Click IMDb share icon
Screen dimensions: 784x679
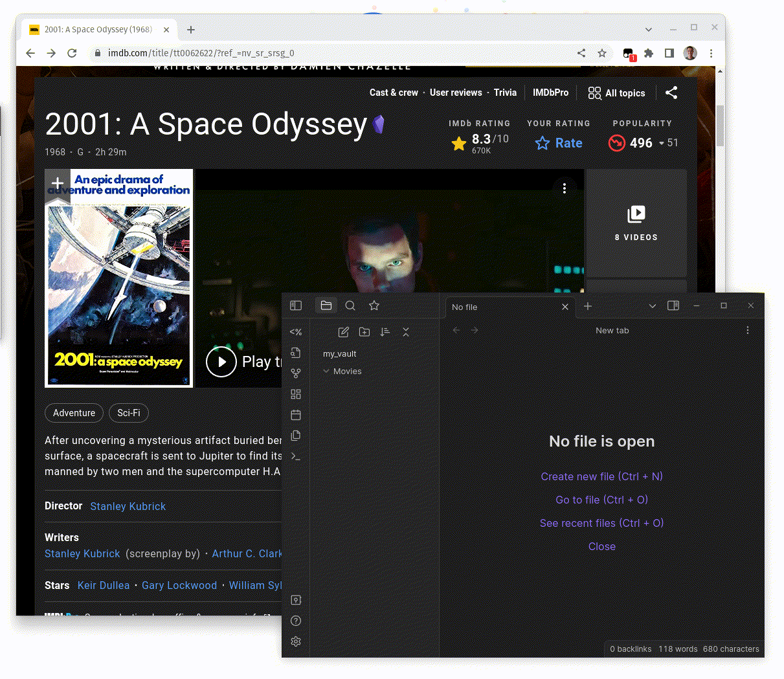pyautogui.click(x=671, y=93)
